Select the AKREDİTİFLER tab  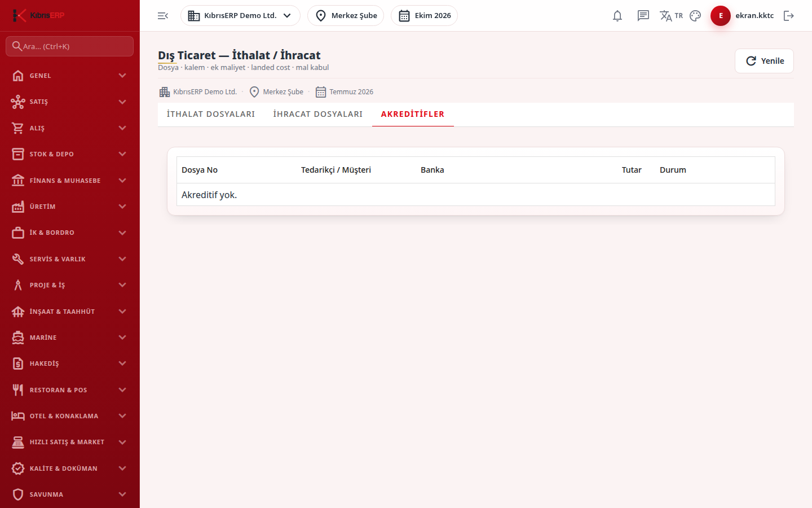(413, 114)
